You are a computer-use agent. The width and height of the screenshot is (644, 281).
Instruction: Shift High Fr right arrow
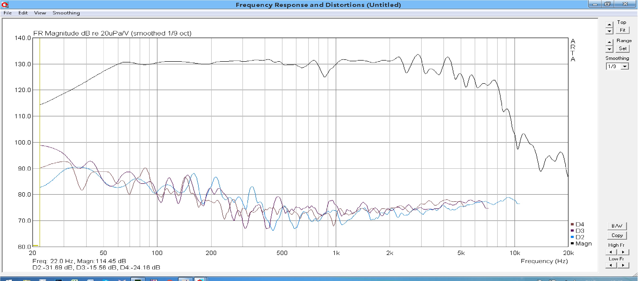point(623,252)
